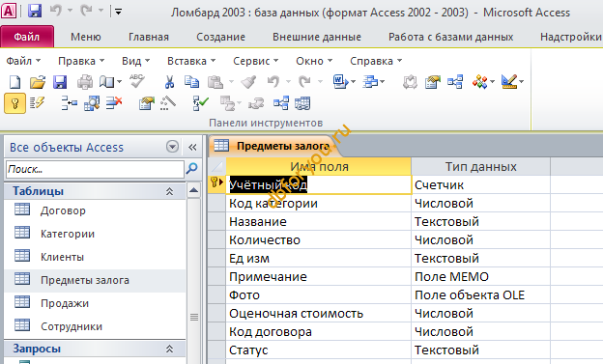Click the Поиск search field
Screen dimensions: 603x364
click(95, 169)
